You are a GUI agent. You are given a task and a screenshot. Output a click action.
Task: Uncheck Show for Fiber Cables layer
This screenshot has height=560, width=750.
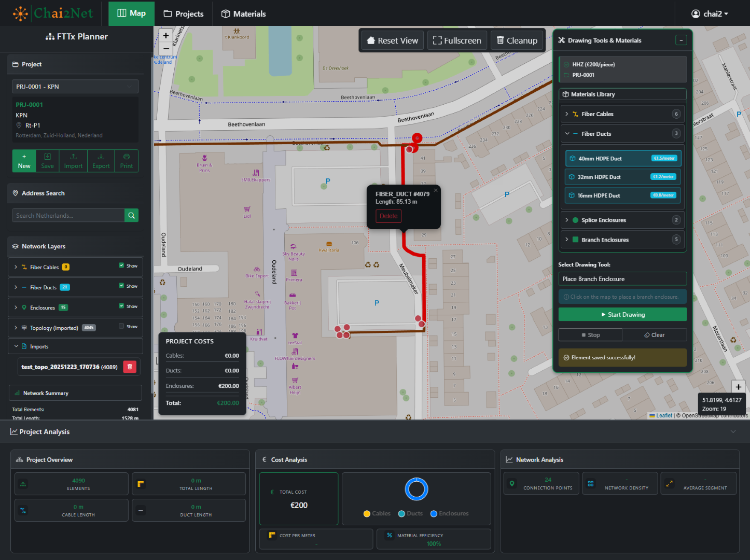point(121,265)
